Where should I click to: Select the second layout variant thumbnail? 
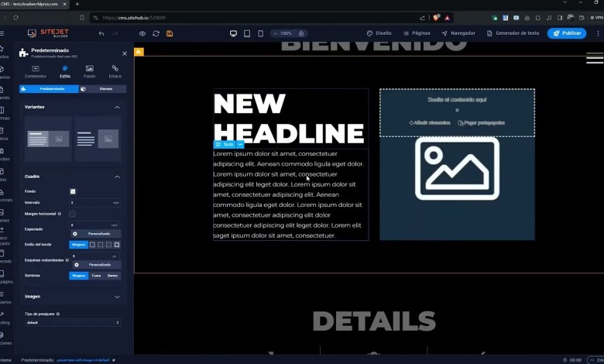[x=98, y=139]
